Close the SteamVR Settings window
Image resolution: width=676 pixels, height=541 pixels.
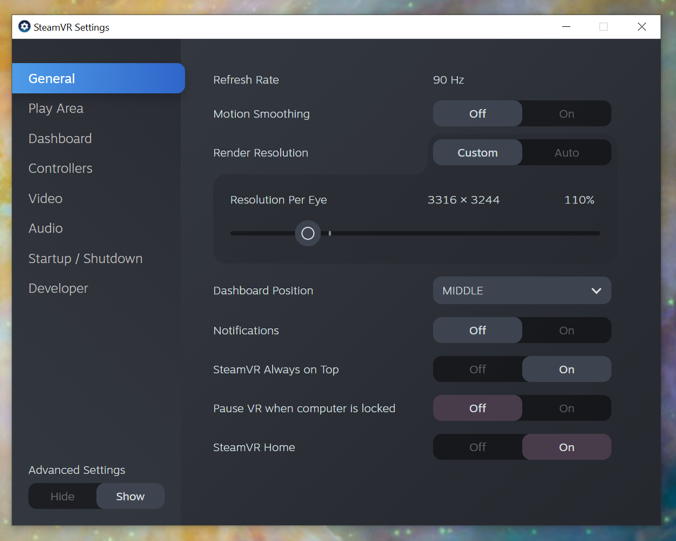(642, 27)
